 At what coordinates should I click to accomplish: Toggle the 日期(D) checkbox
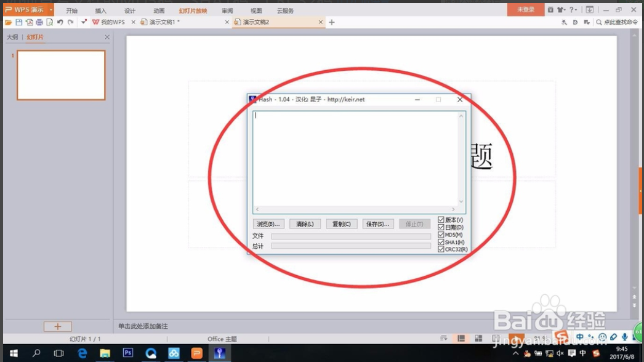click(441, 227)
